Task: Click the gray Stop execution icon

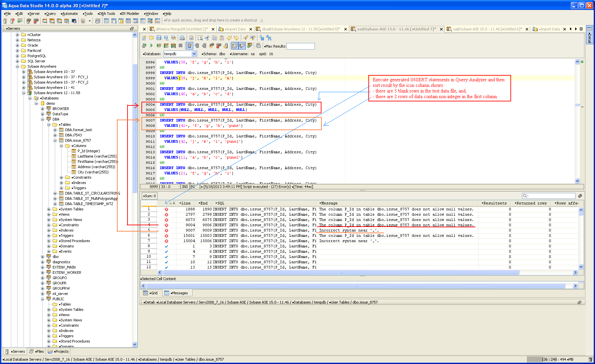Action: click(x=180, y=46)
